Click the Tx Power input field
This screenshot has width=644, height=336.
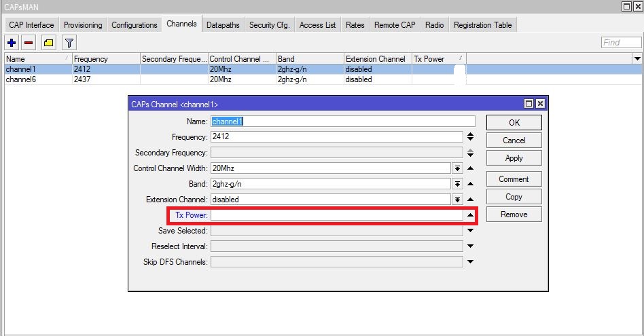pyautogui.click(x=337, y=215)
